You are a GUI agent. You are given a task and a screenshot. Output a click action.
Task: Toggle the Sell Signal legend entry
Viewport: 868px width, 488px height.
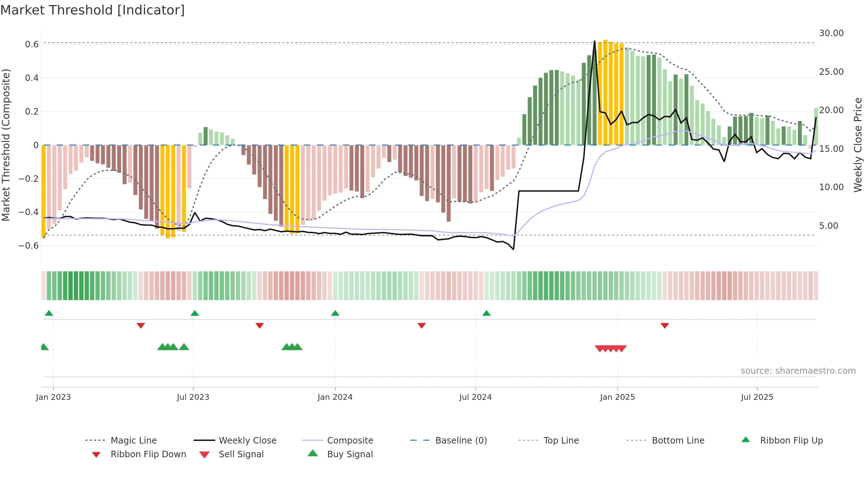click(231, 454)
